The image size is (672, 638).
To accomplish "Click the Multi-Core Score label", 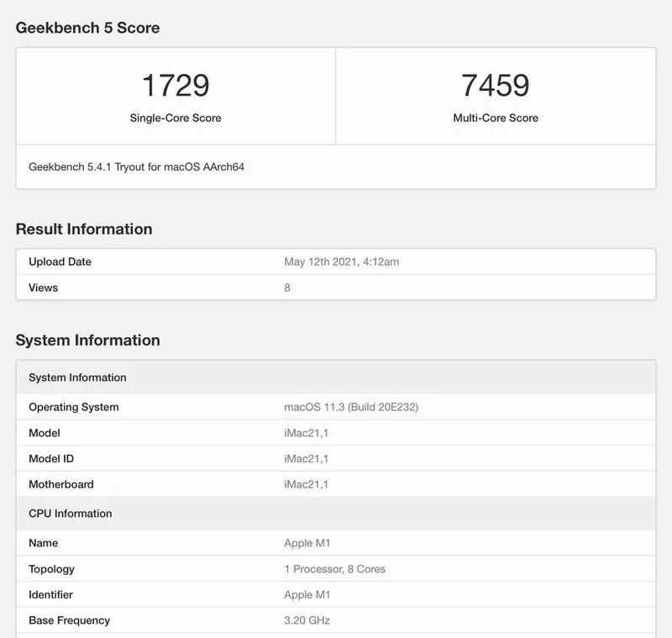I will pos(496,118).
